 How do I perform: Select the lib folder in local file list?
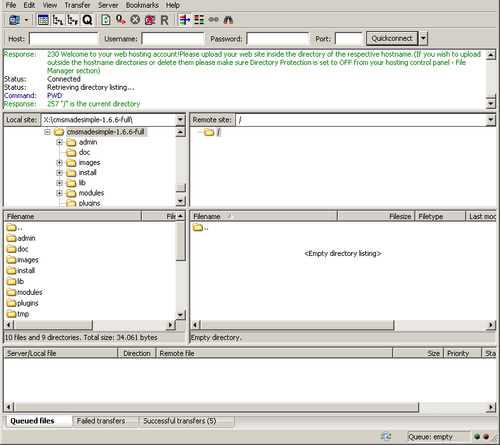click(x=15, y=281)
